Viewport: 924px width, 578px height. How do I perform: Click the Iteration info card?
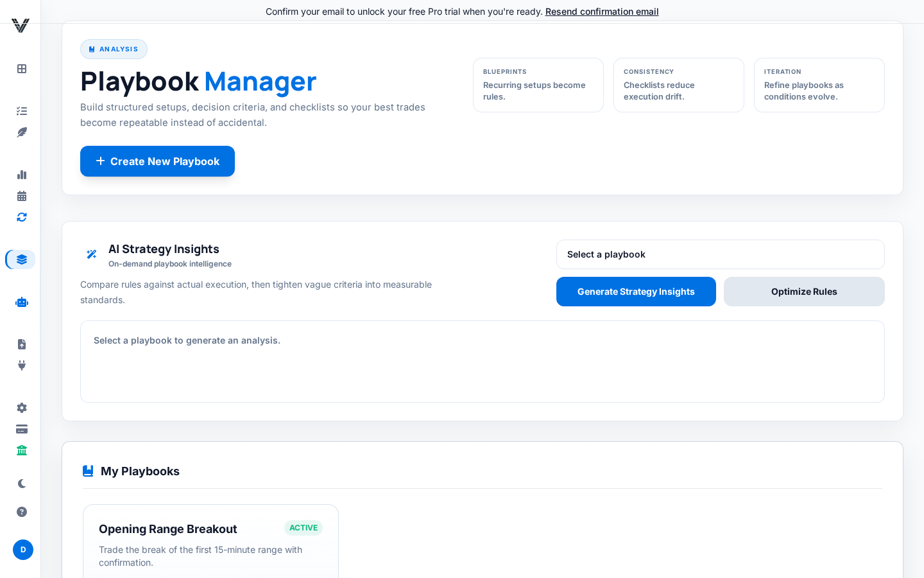point(819,85)
